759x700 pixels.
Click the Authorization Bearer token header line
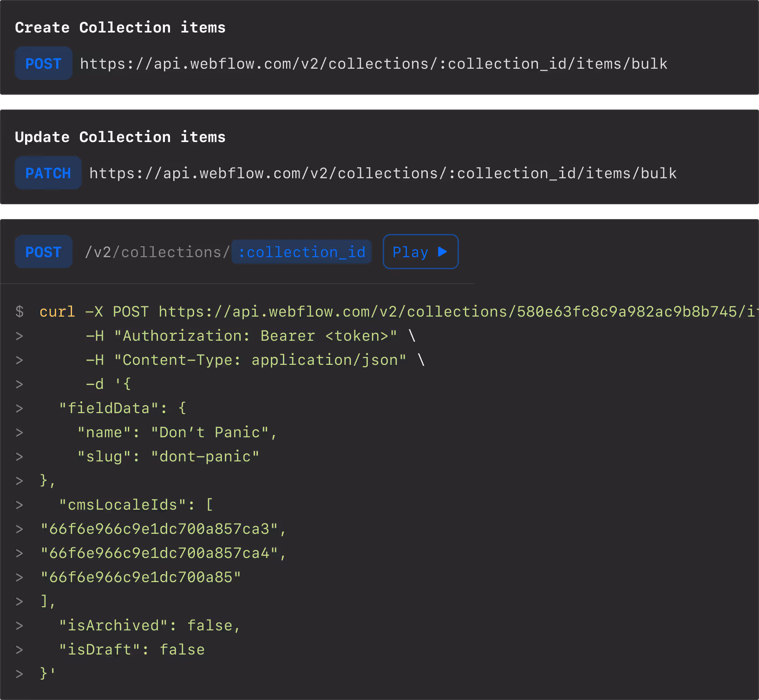coord(251,336)
